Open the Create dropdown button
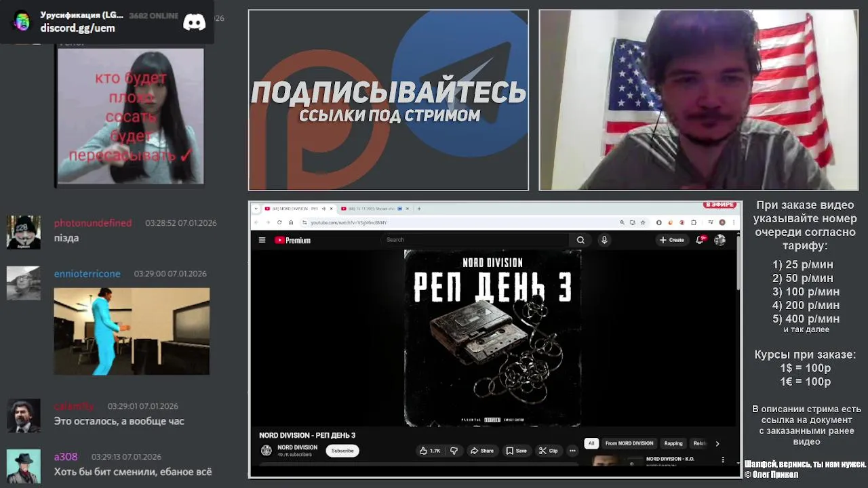This screenshot has height=488, width=868. (x=672, y=240)
